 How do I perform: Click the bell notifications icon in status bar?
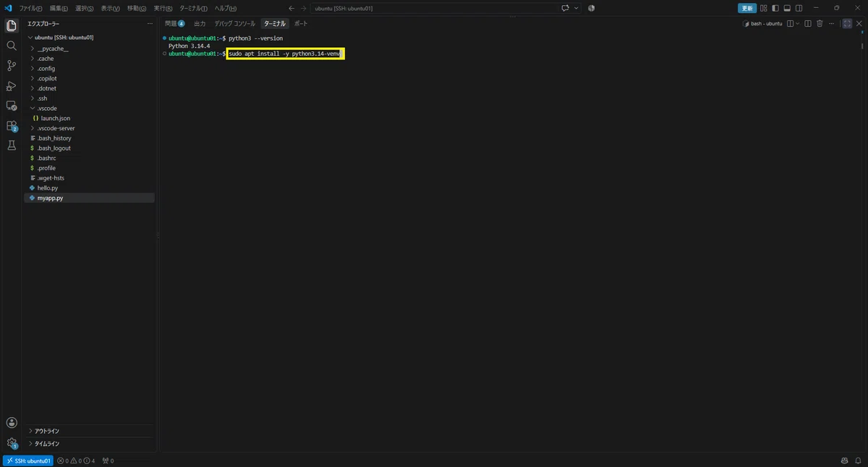(857, 460)
